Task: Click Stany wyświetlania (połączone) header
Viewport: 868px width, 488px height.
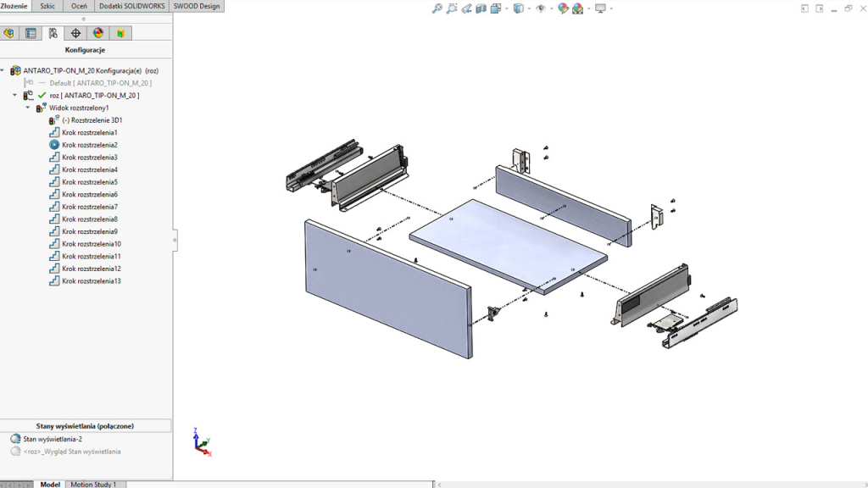Action: (x=86, y=425)
